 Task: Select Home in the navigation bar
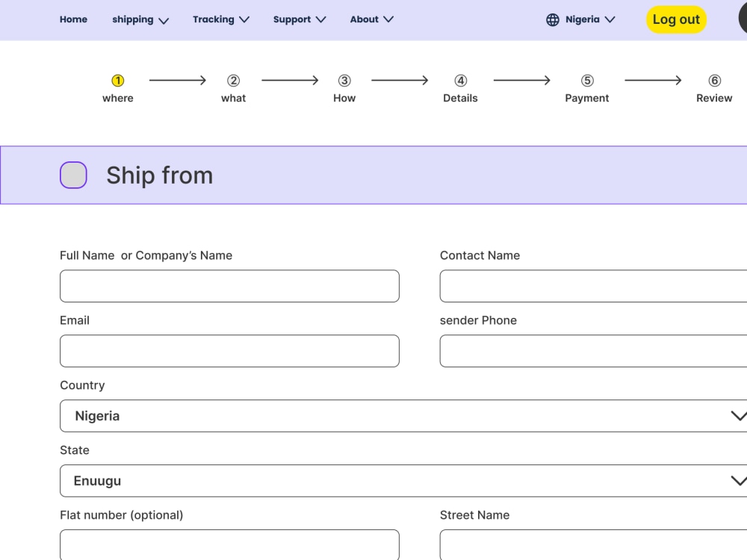(73, 19)
